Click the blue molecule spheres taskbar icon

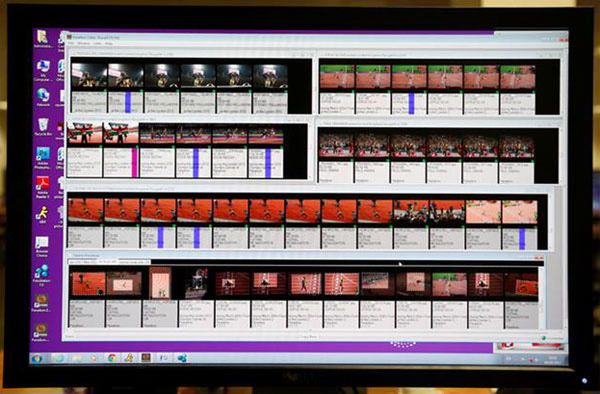pyautogui.click(x=182, y=358)
